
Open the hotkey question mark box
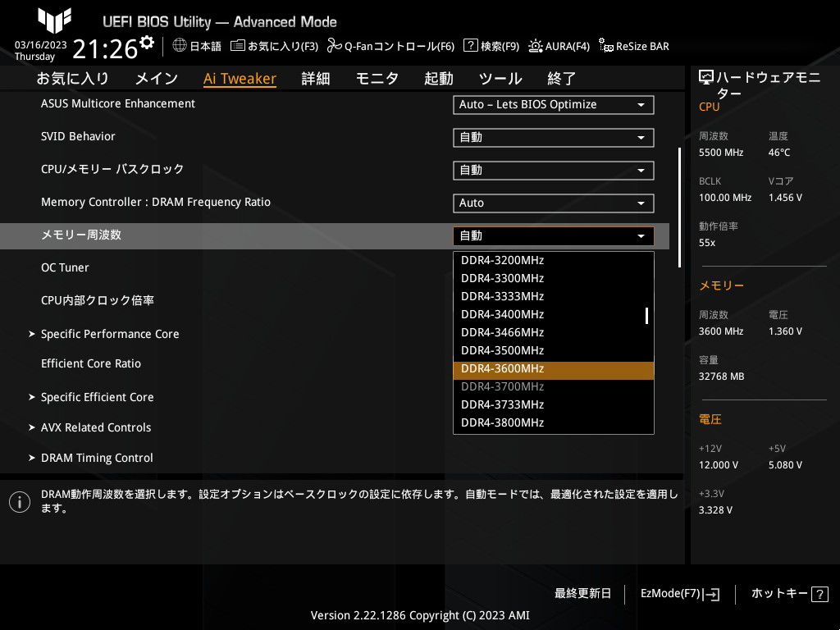click(819, 594)
